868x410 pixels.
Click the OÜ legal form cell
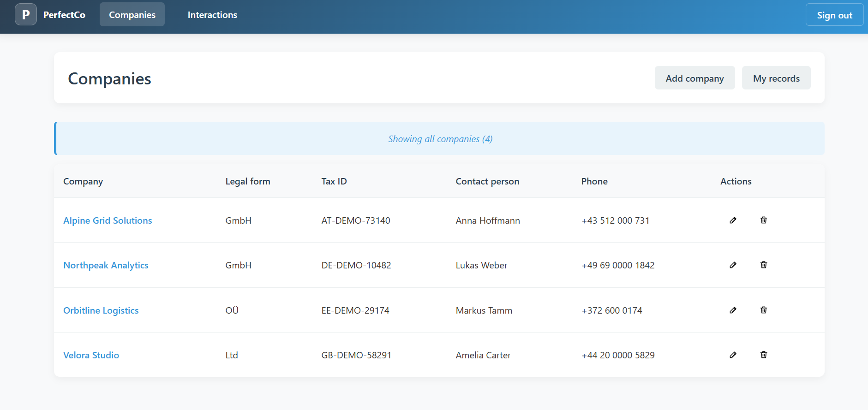(x=232, y=310)
